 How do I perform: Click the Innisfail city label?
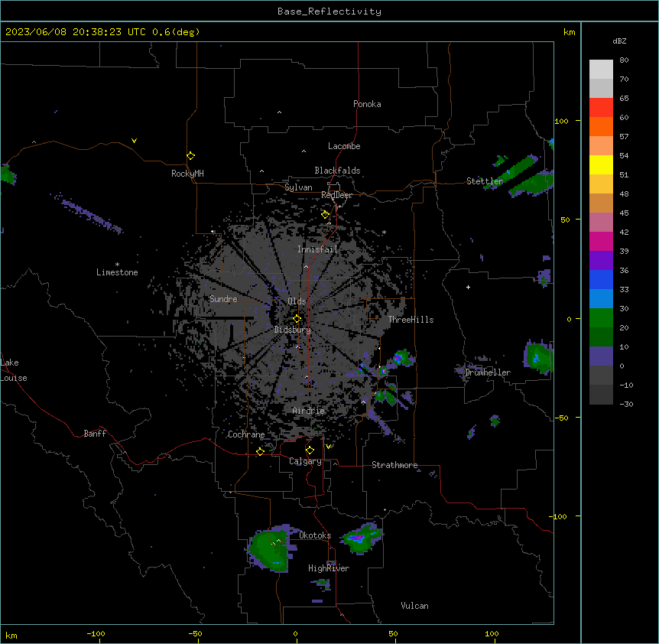[317, 249]
